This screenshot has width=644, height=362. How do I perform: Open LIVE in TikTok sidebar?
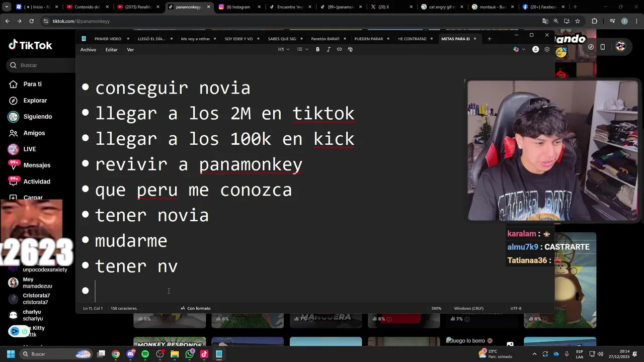click(x=29, y=149)
